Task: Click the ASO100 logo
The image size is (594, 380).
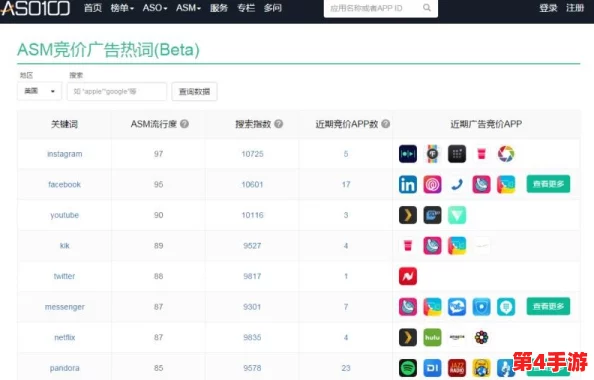Action: (36, 8)
